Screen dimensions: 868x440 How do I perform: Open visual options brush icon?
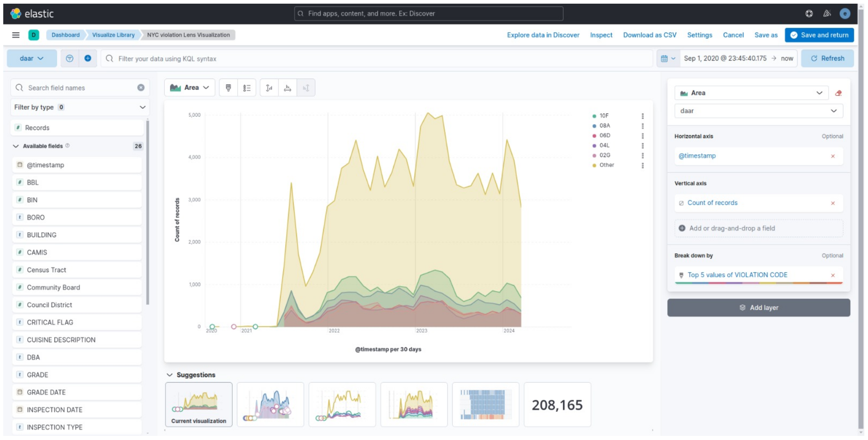coord(228,88)
